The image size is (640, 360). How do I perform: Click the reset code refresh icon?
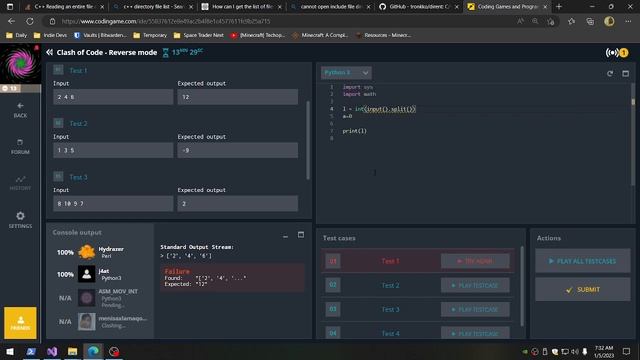[x=610, y=73]
